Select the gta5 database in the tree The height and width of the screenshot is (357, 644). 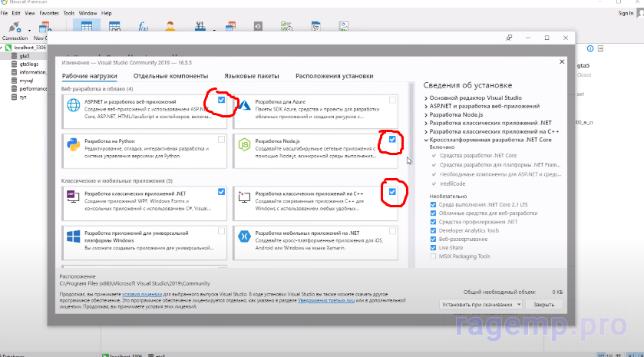[25, 56]
